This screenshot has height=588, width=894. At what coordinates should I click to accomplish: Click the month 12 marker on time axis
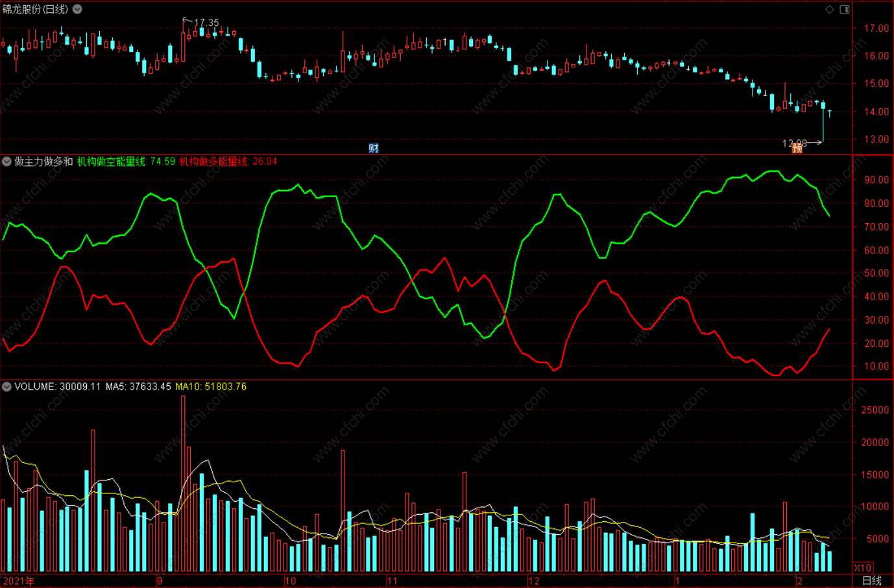533,581
